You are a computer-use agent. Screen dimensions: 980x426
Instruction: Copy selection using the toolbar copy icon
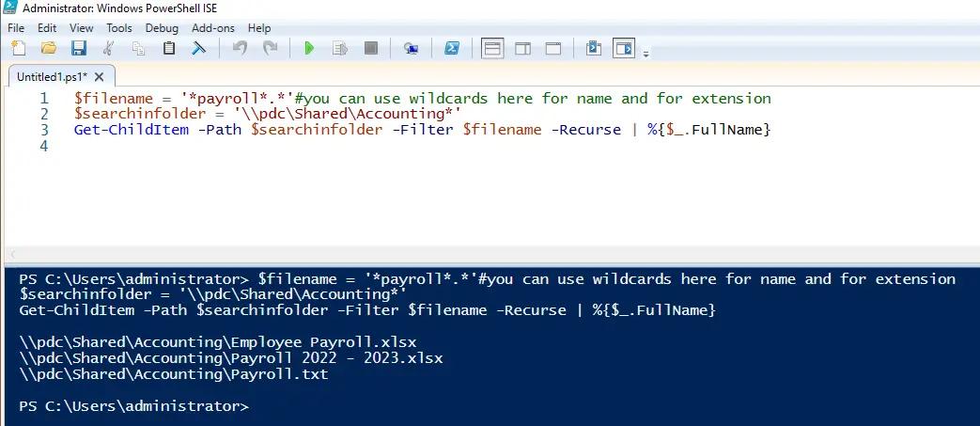139,48
